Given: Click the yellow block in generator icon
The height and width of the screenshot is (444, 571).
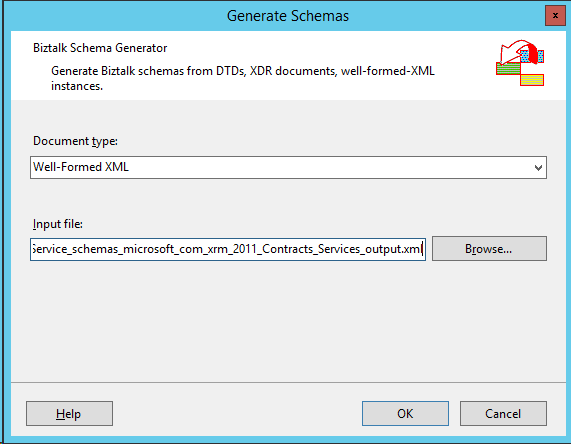Looking at the screenshot, I should point(532,80).
